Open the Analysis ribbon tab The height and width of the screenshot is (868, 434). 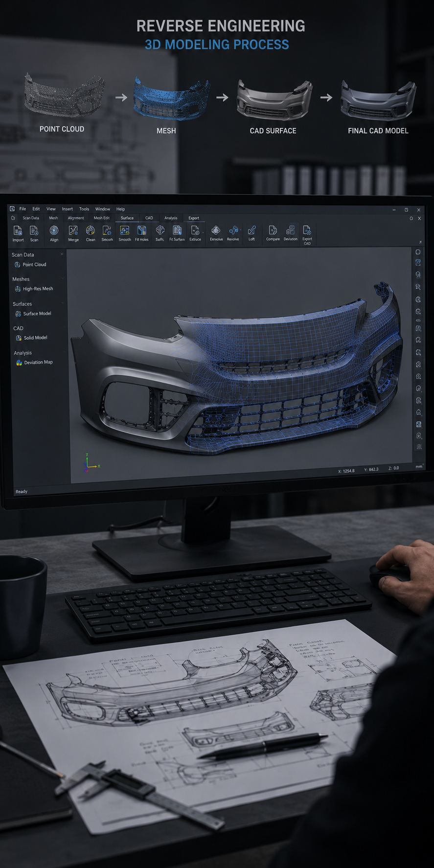[171, 218]
